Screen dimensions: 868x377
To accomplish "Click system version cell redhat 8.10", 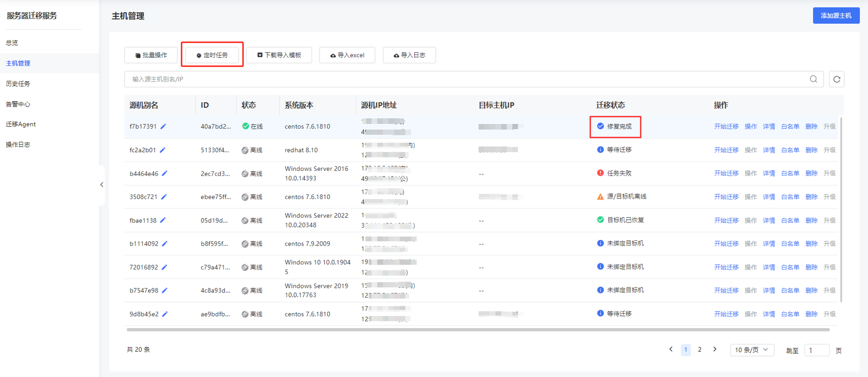I will [301, 150].
